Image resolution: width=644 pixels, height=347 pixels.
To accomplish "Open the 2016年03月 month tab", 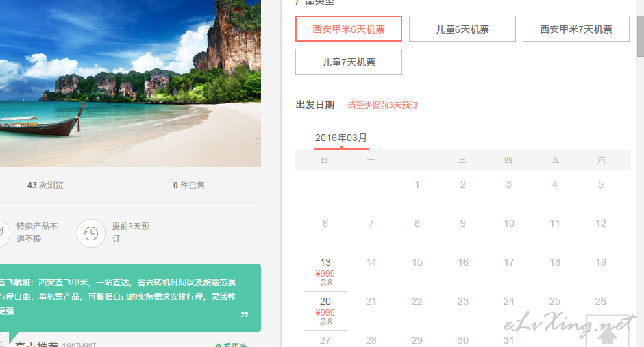I will [341, 138].
